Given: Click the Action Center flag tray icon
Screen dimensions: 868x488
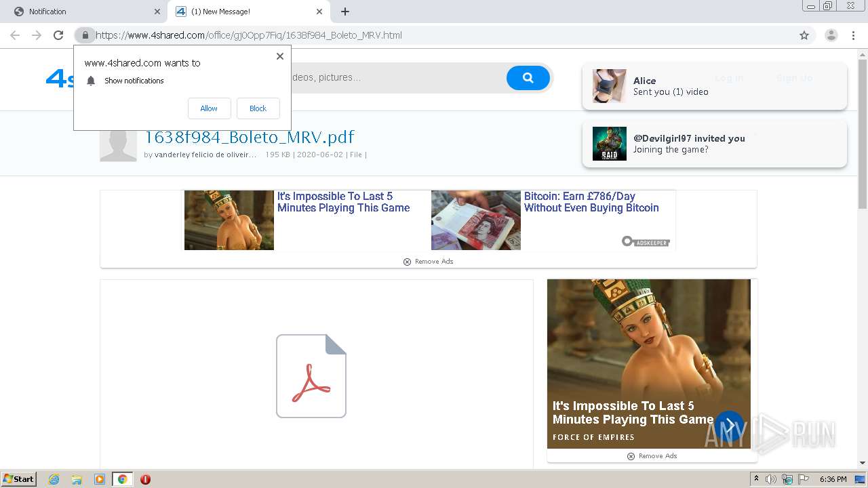Looking at the screenshot, I should pos(804,479).
